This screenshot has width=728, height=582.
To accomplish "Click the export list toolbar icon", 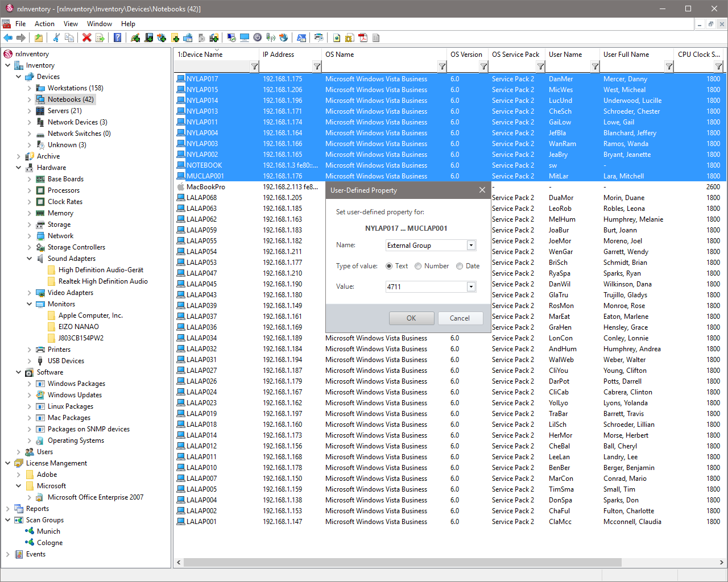I will coord(100,38).
